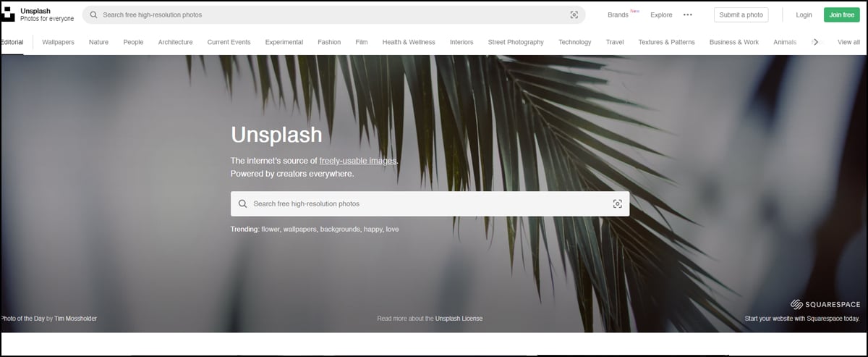Open visual search in the top search bar
Screen dimensions: 868x357
[574, 14]
